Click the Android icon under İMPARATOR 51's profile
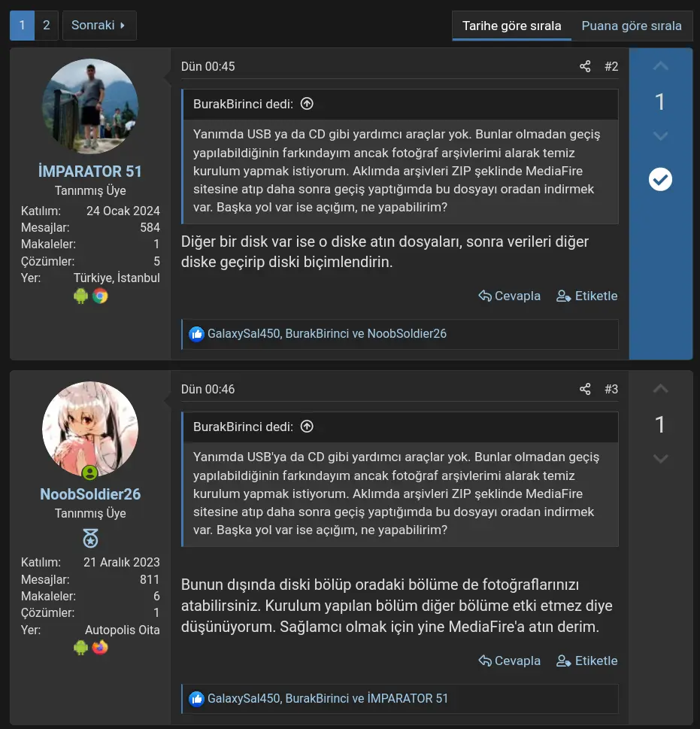This screenshot has height=729, width=700. click(x=80, y=296)
